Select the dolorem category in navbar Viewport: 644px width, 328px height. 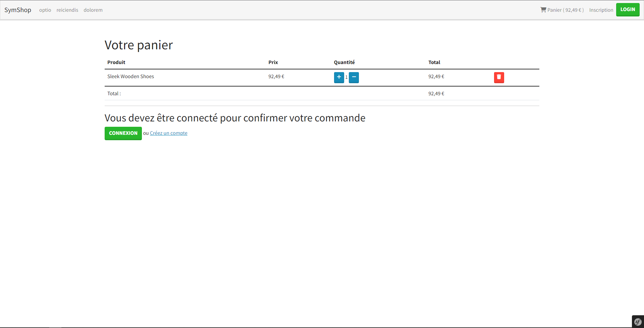point(93,10)
